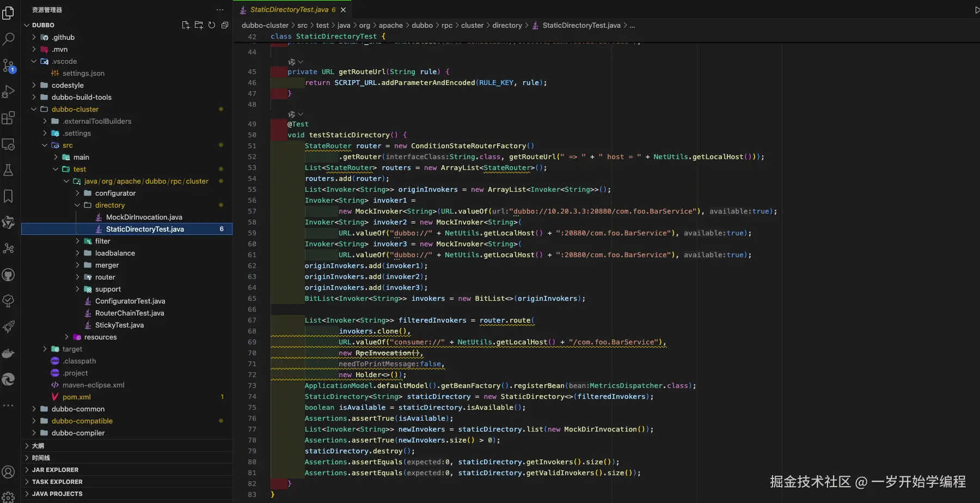Open dropdown beside getRouteUrl code lens
This screenshot has width=980, height=503.
301,62
